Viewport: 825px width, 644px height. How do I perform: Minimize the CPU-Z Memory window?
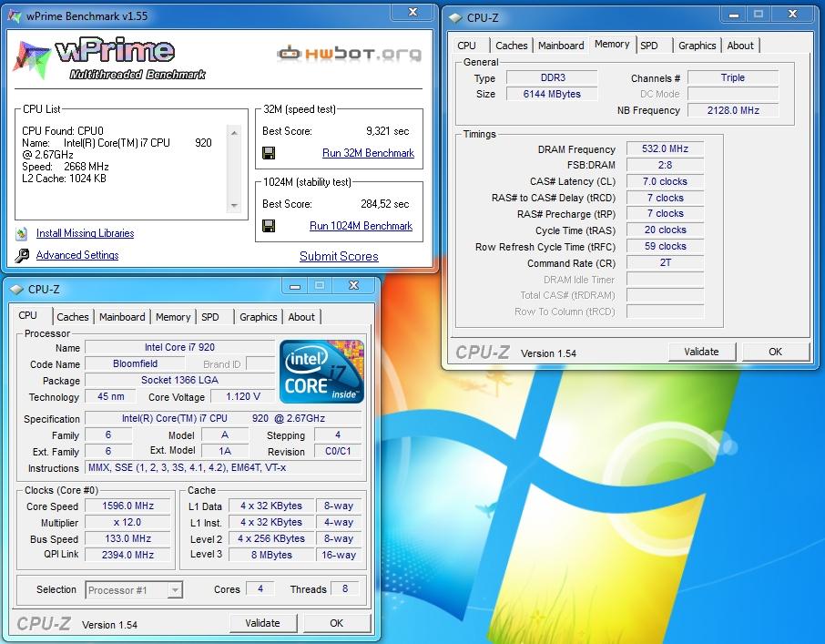[733, 15]
